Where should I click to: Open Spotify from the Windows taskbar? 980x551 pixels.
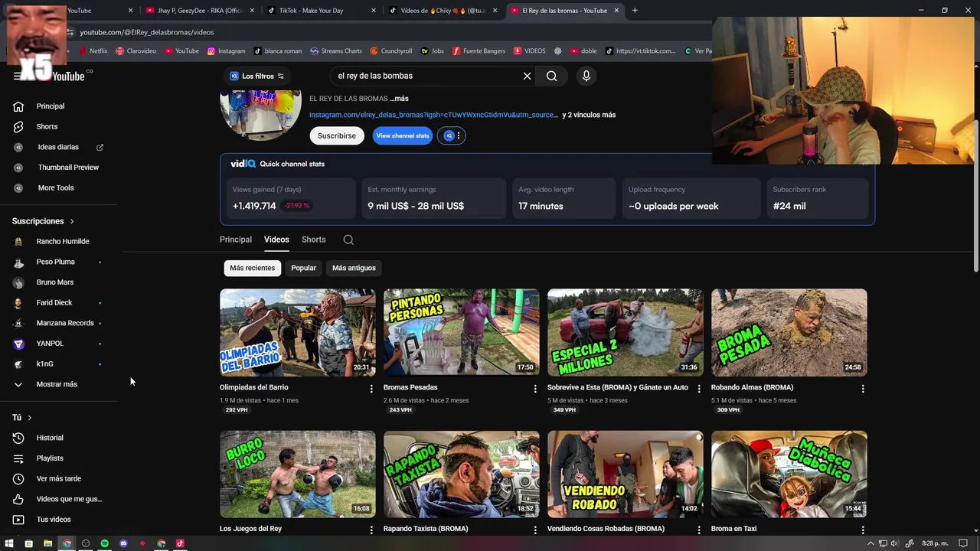click(x=104, y=543)
